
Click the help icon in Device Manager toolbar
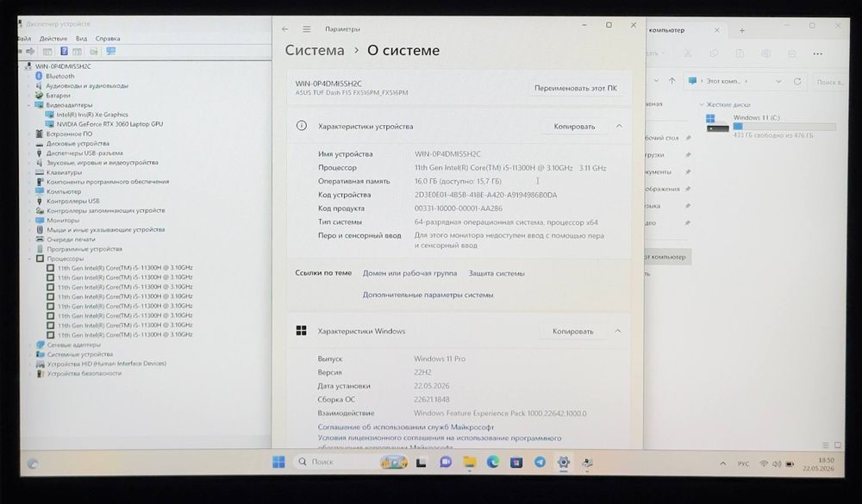pyautogui.click(x=64, y=51)
